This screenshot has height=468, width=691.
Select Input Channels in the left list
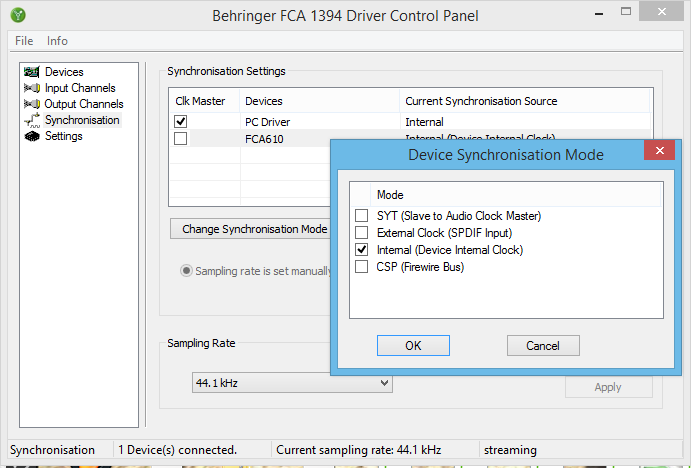[80, 88]
